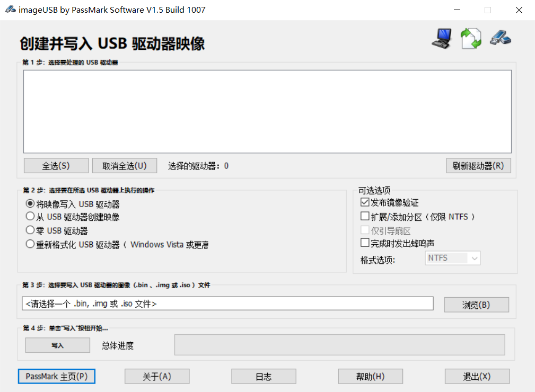The height and width of the screenshot is (392, 535).
Task: Close the imageUSB window
Action: click(x=519, y=10)
